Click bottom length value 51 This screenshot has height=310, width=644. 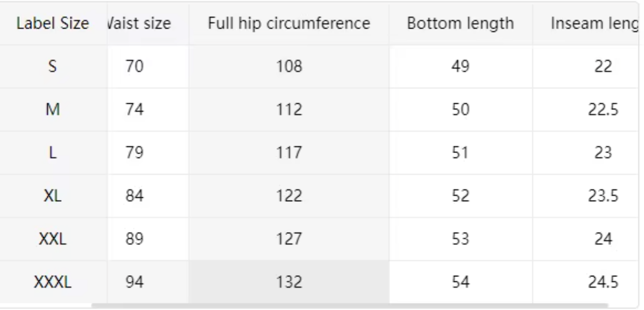pyautogui.click(x=460, y=153)
